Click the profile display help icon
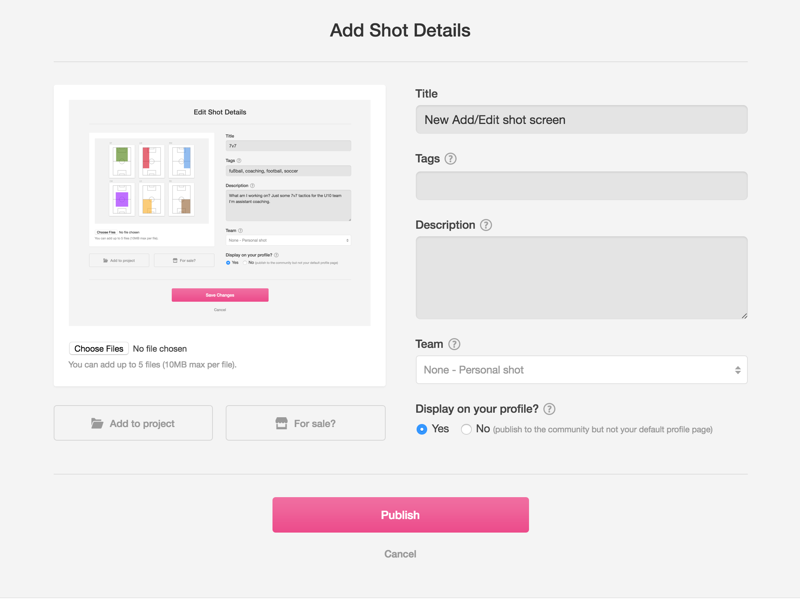The width and height of the screenshot is (800, 600). click(x=549, y=409)
